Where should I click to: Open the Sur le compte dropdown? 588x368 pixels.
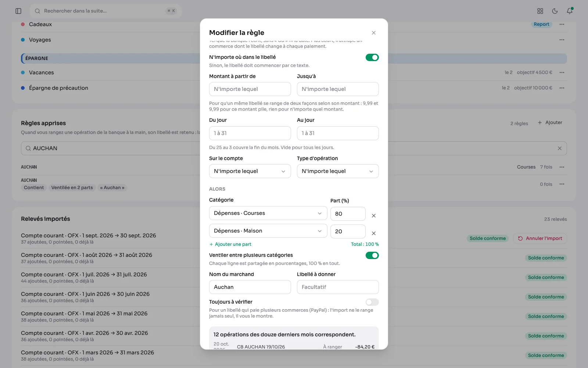(x=250, y=171)
